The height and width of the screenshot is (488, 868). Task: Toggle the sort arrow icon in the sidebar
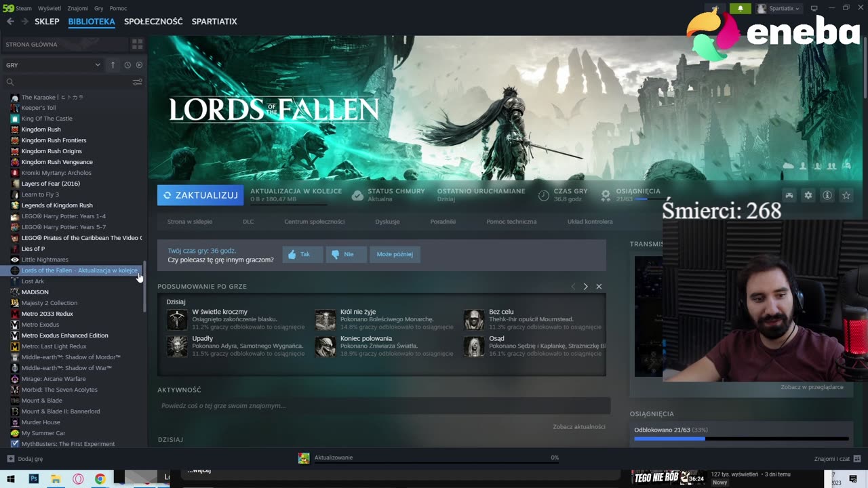coord(113,65)
